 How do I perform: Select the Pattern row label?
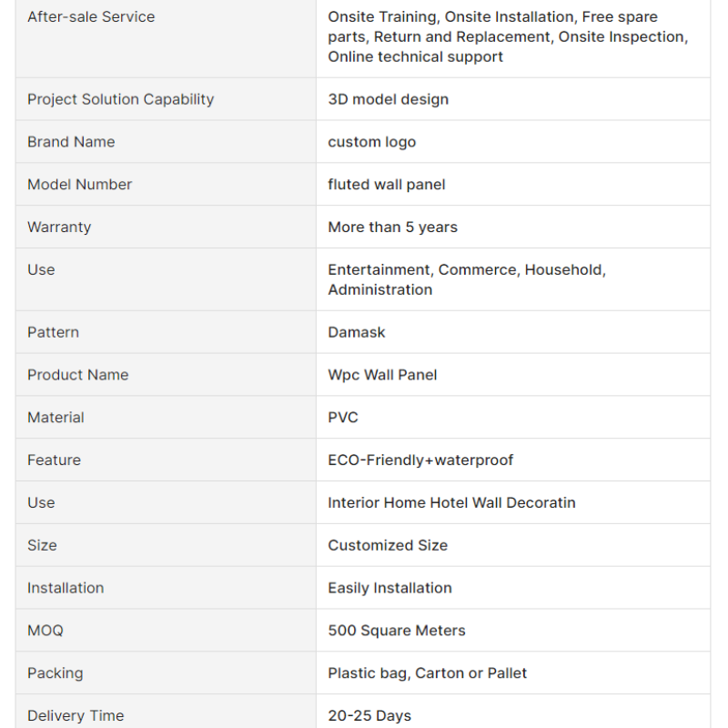coord(53,332)
